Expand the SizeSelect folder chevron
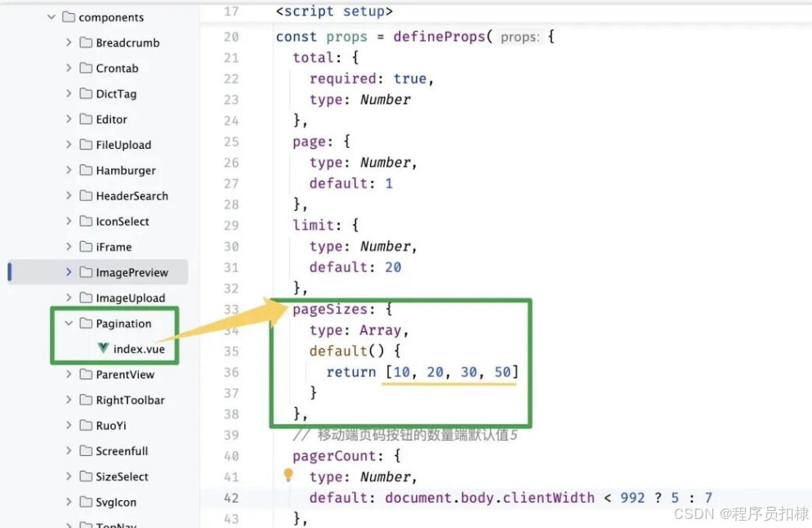812x528 pixels. [69, 477]
